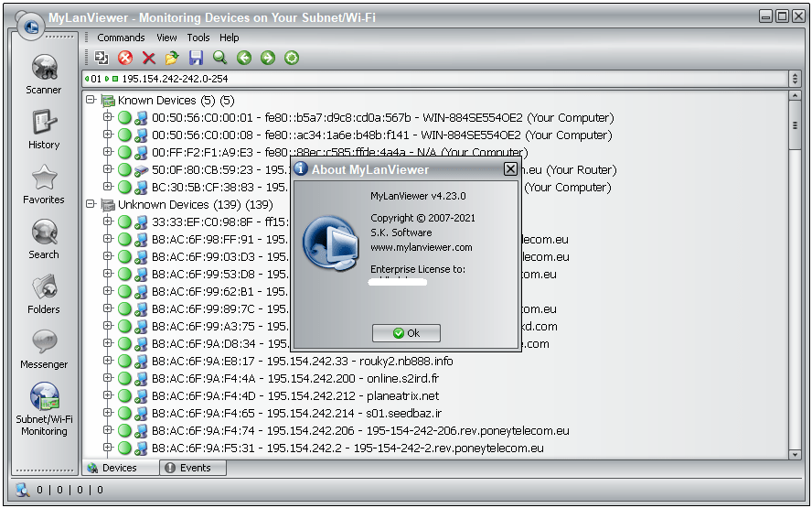Select the online.s2ird.fr device row
This screenshot has width=812, height=508.
295,378
